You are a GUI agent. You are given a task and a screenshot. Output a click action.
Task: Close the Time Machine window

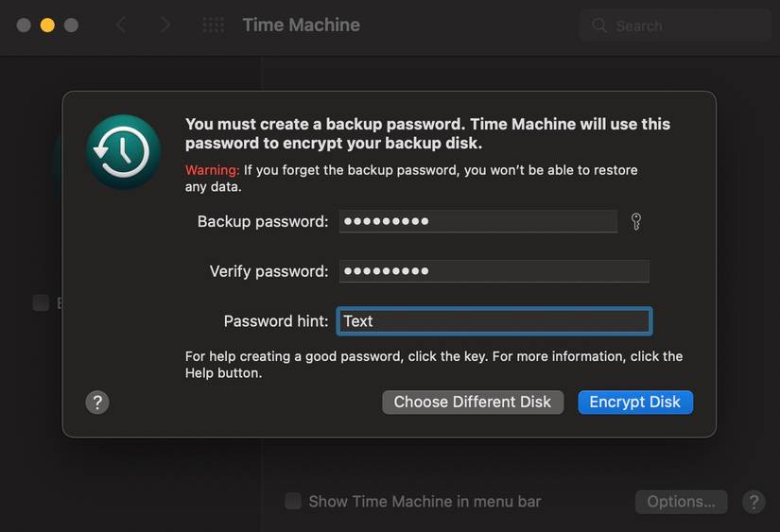[x=24, y=26]
